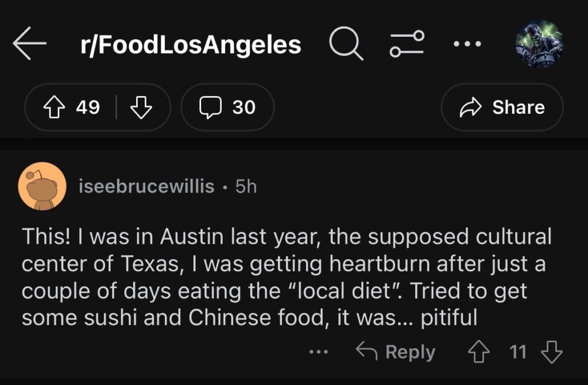The width and height of the screenshot is (588, 385).
Task: Open iseebrucewillis user profile
Action: tap(146, 187)
